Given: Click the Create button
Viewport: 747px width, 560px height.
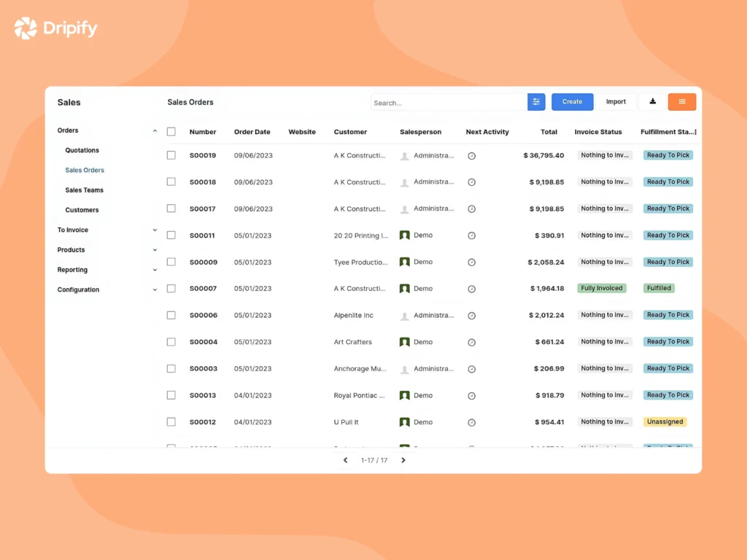Looking at the screenshot, I should [x=572, y=102].
